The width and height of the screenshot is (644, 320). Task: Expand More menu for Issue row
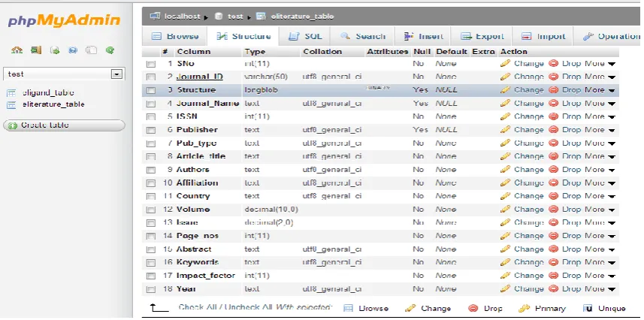coord(600,222)
